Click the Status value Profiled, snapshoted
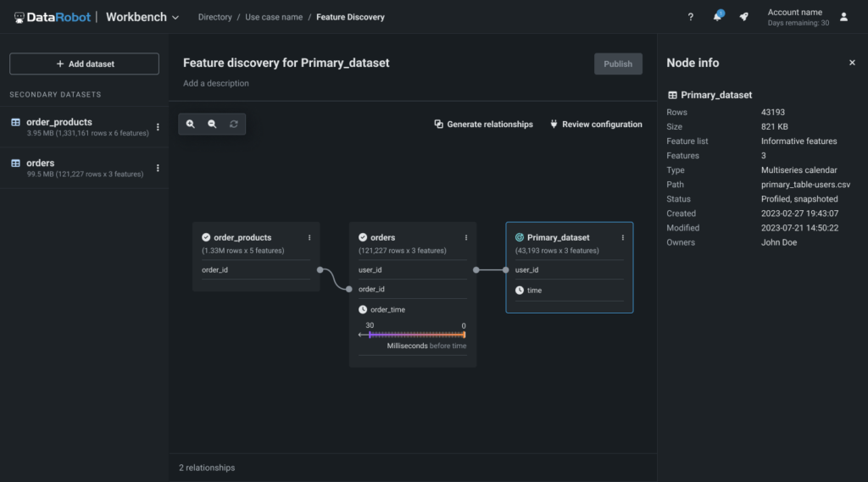Screen dimensions: 868x482 (x=799, y=199)
